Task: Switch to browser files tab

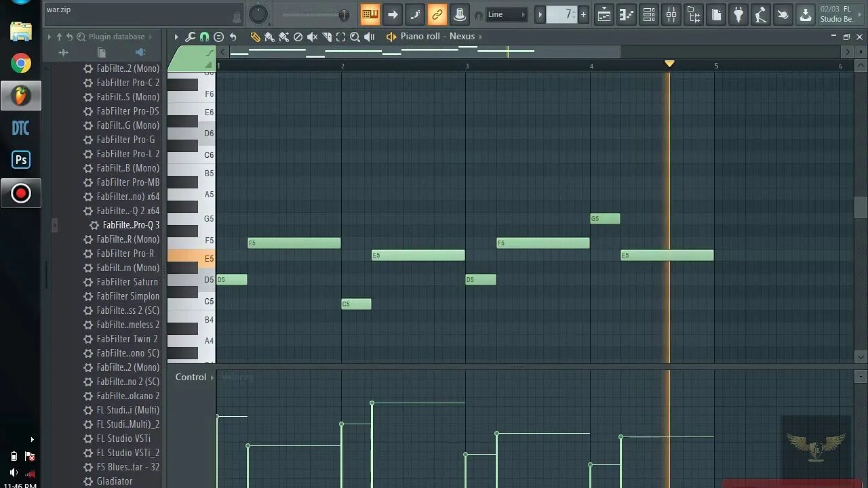Action: pyautogui.click(x=102, y=52)
